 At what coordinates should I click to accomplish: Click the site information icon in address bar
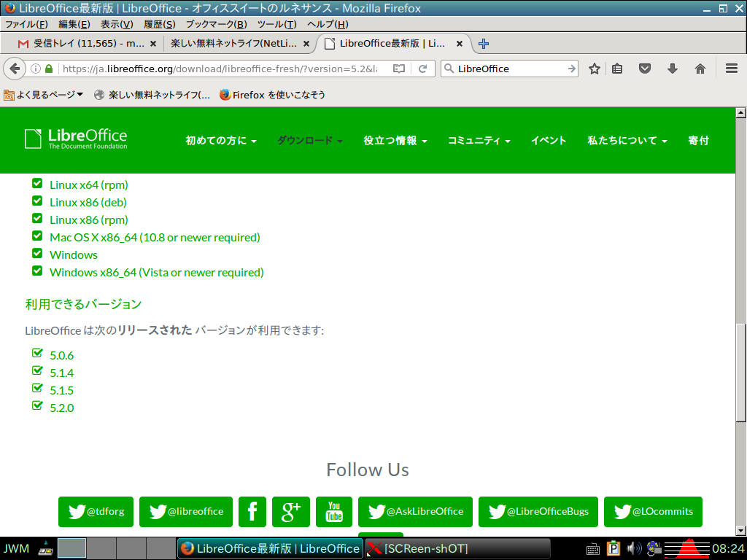[x=36, y=69]
